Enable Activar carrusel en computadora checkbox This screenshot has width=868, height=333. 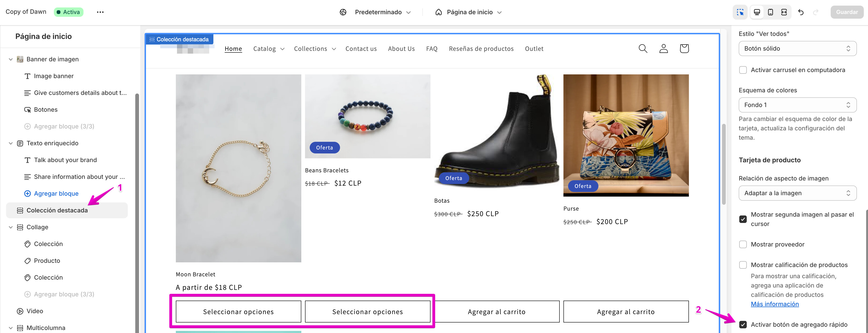tap(743, 70)
